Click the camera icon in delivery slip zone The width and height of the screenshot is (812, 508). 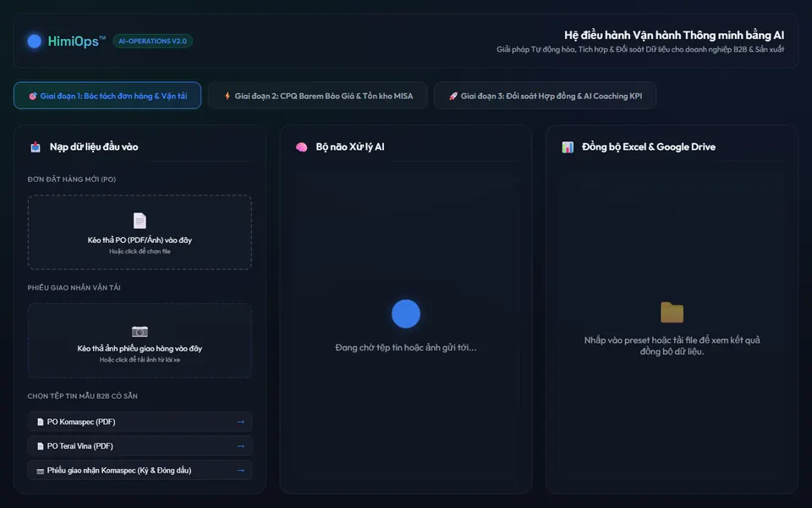[x=140, y=331]
